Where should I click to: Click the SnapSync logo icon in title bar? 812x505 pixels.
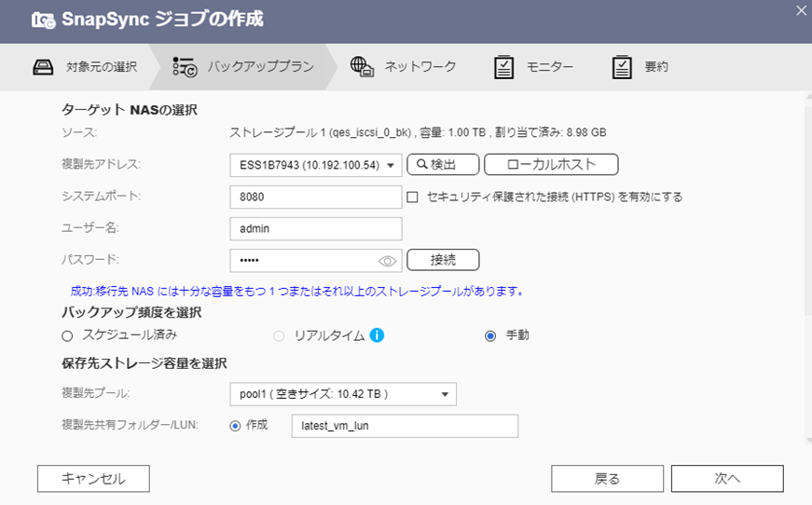42,20
